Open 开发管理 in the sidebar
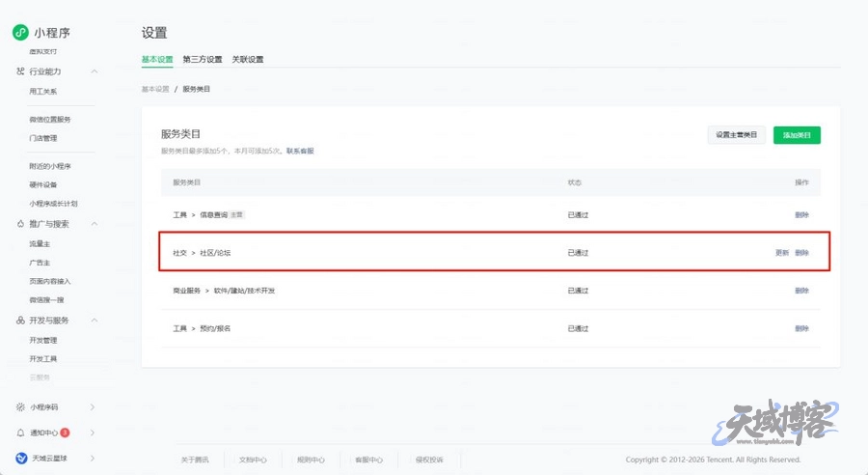Image resolution: width=868 pixels, height=475 pixels. (43, 340)
